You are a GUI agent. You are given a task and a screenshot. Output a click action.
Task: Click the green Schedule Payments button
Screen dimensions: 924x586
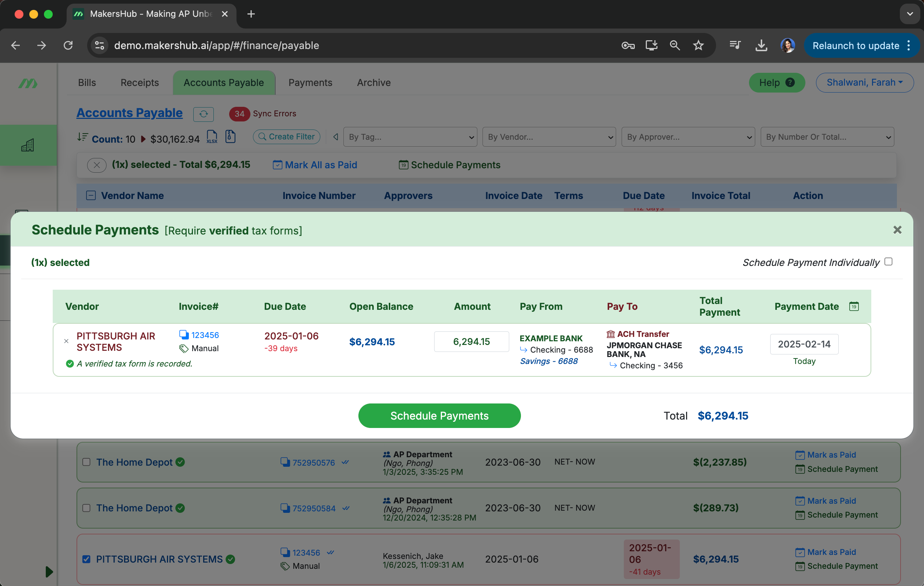tap(439, 416)
